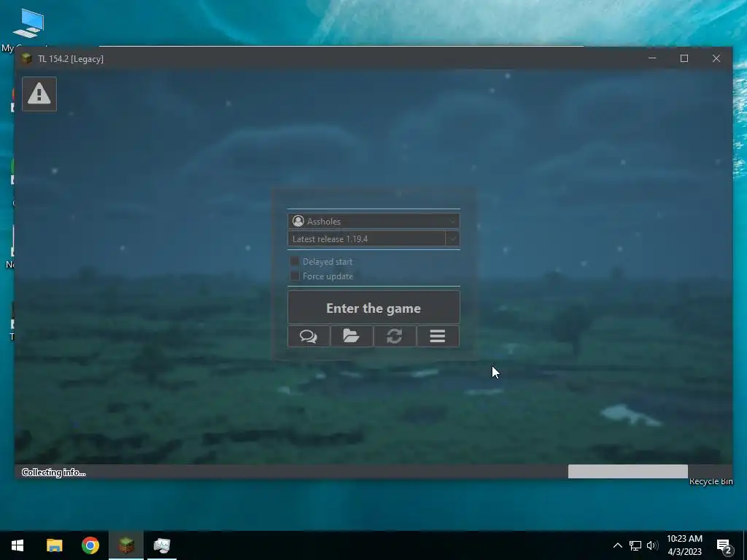The width and height of the screenshot is (747, 560).
Task: Show hidden system tray icons
Action: [617, 545]
